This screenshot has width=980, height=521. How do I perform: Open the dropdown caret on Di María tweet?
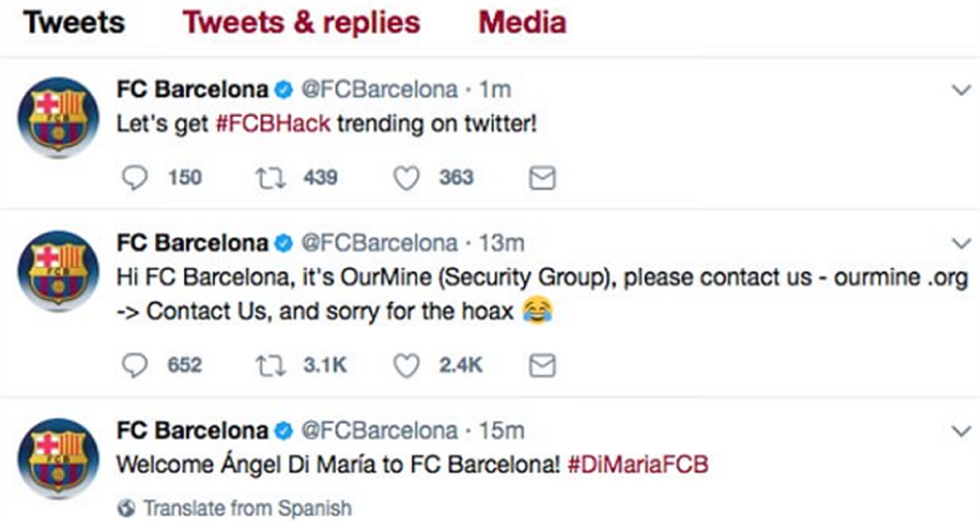click(x=961, y=431)
